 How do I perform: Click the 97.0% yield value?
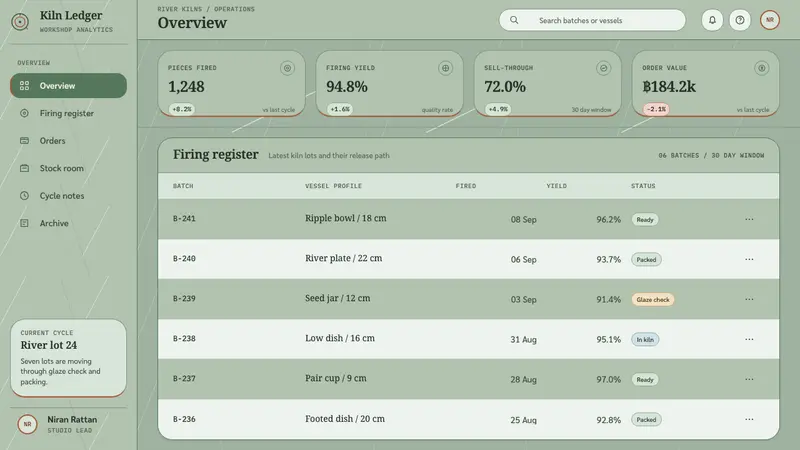[x=609, y=380]
